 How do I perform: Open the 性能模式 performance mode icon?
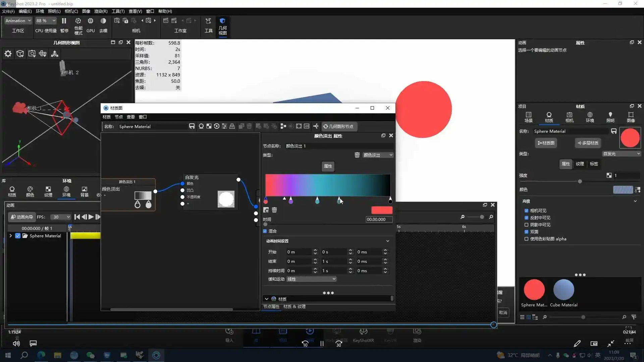coord(78,21)
